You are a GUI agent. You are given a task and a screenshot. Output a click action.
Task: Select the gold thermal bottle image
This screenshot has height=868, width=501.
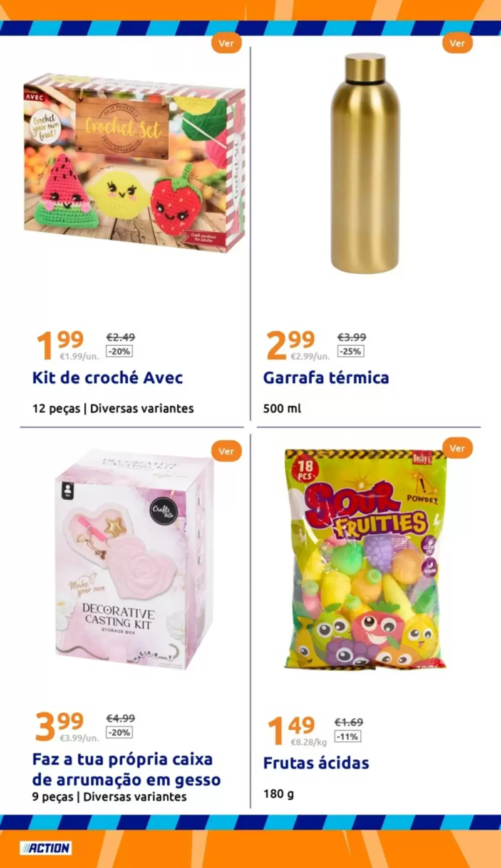365,164
